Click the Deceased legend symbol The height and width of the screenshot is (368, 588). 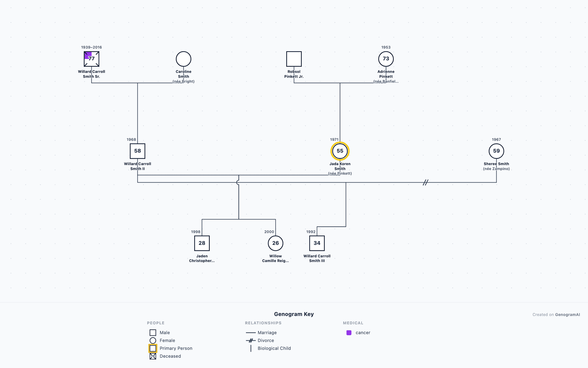[x=153, y=356]
